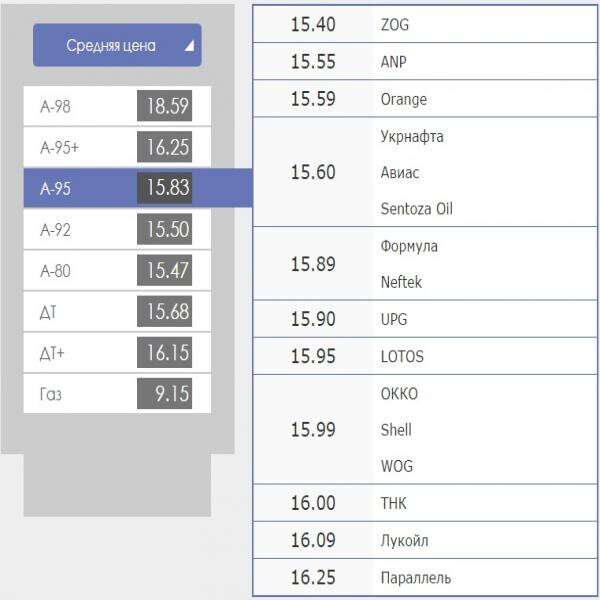
Task: Click the Sentoza Oil entry
Action: coord(416,209)
